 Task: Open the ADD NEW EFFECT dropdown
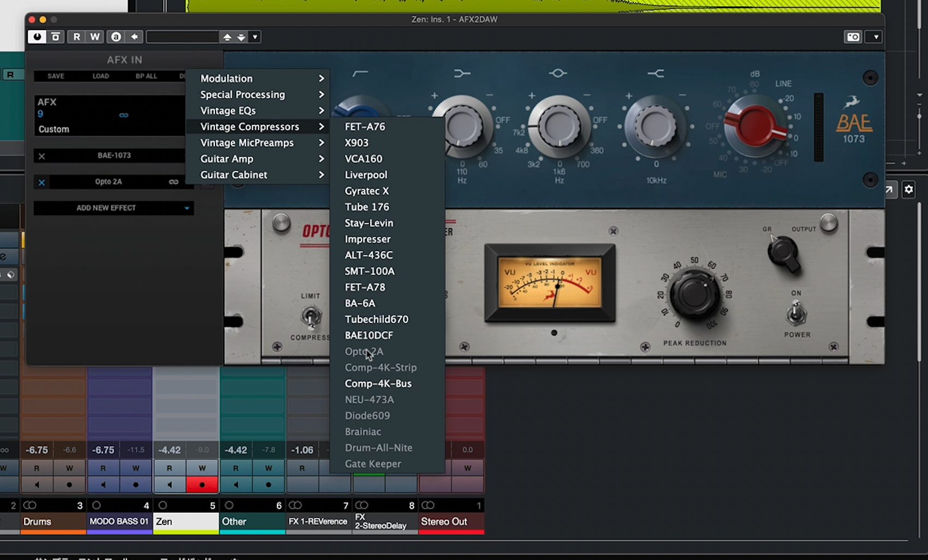pyautogui.click(x=114, y=208)
